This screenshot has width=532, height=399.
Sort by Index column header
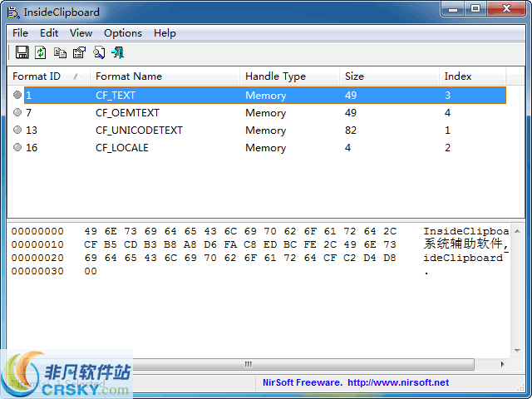coord(473,76)
